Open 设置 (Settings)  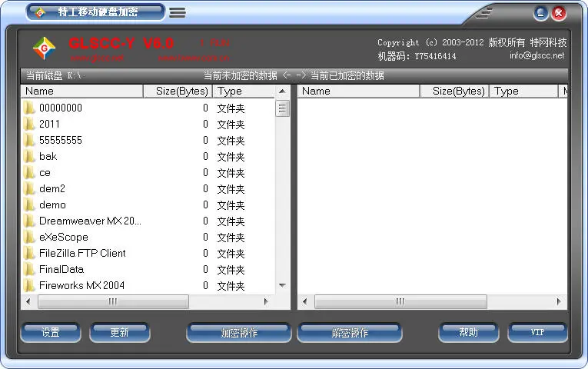[x=51, y=332]
